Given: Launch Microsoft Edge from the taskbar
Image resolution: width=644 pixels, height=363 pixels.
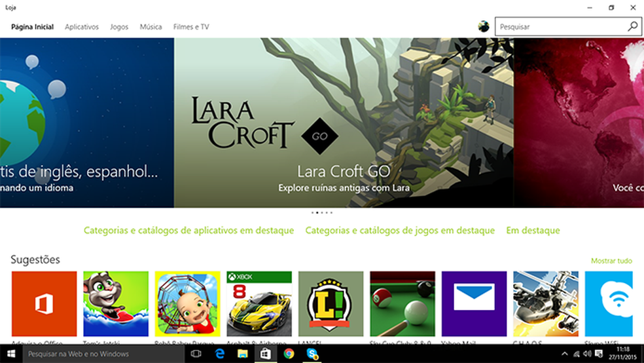Looking at the screenshot, I should click(220, 354).
